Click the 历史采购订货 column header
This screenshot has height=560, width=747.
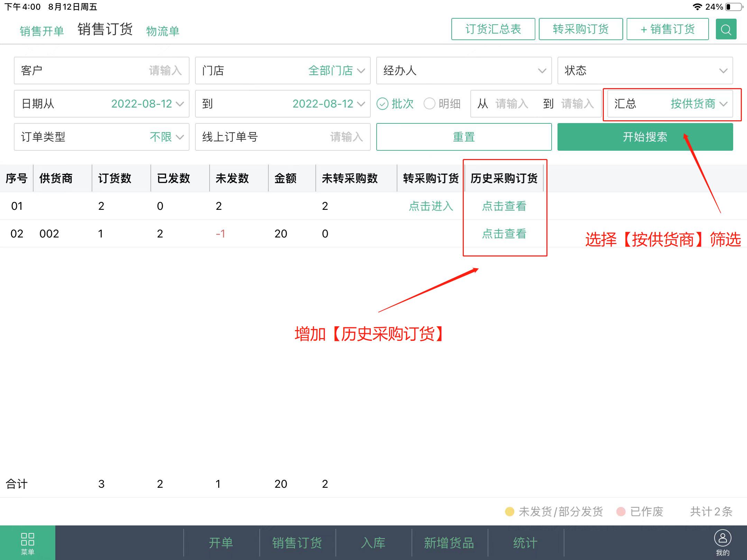504,178
